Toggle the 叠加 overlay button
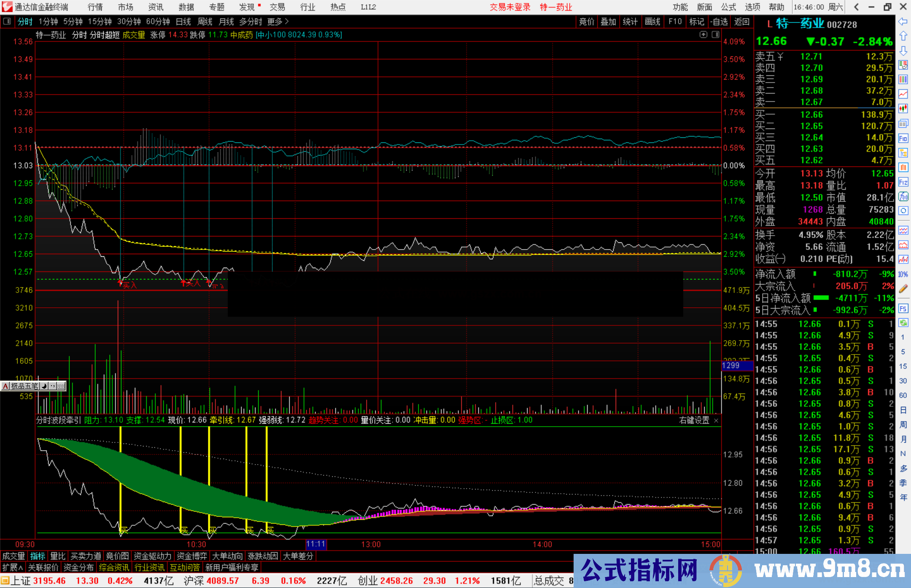 (608, 21)
